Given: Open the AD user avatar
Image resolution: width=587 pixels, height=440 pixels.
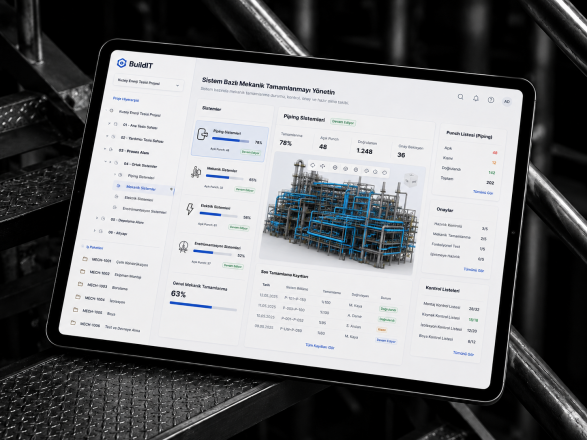Looking at the screenshot, I should point(507,101).
